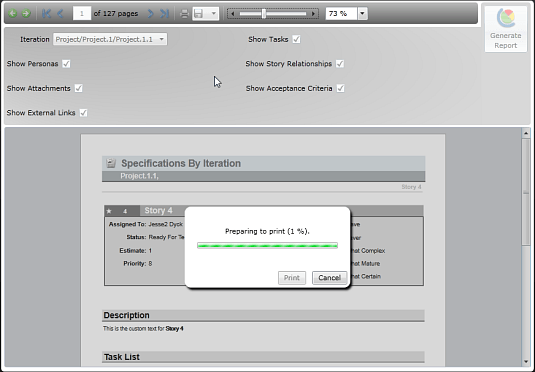Click the zoom slider thumb
This screenshot has width=535, height=372.
tap(264, 14)
